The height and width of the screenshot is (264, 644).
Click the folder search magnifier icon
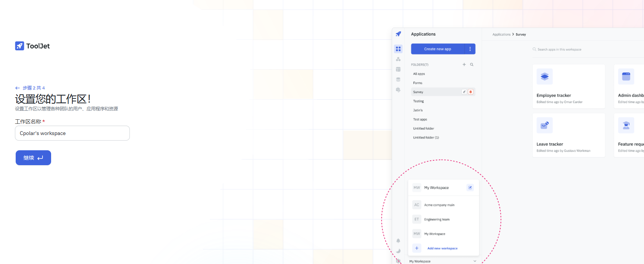472,65
